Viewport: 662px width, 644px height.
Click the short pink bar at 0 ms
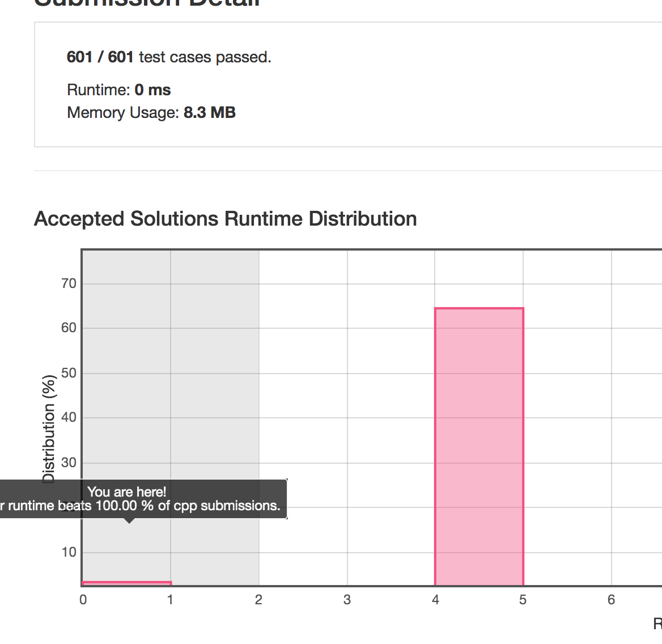pos(126,583)
